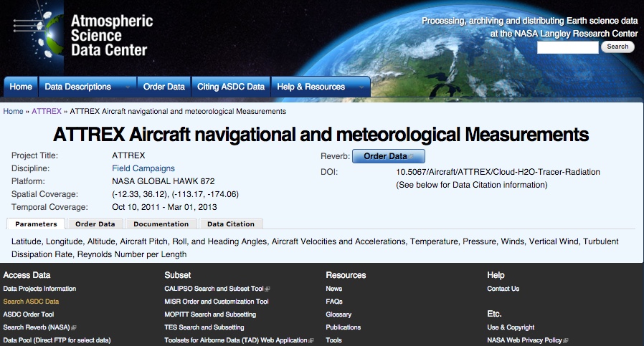Screen dimensions: 644x346
Task: Click the Project Title value ATTREX
Action: pyautogui.click(x=128, y=155)
